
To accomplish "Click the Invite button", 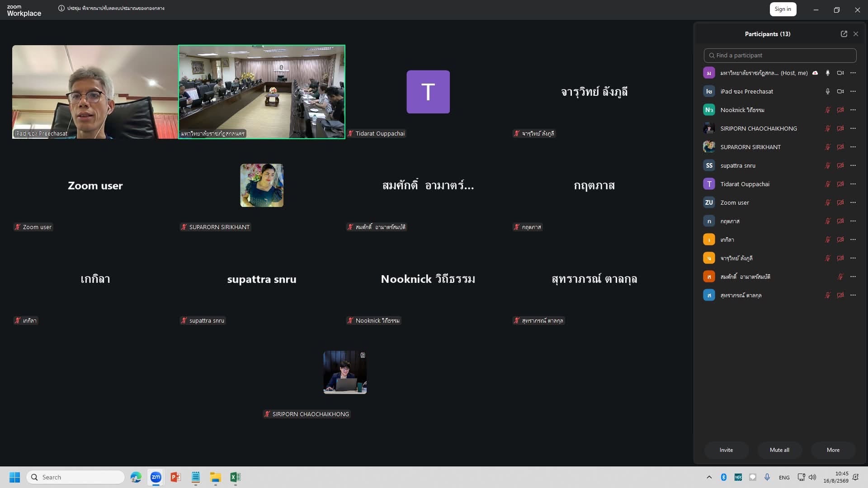I will coord(726,450).
